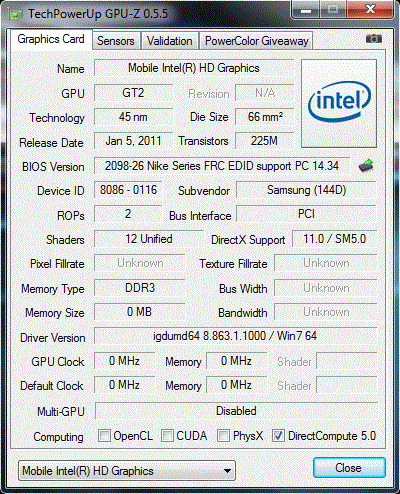
Task: Click the Default Clock 0 MHz field
Action: (125, 385)
